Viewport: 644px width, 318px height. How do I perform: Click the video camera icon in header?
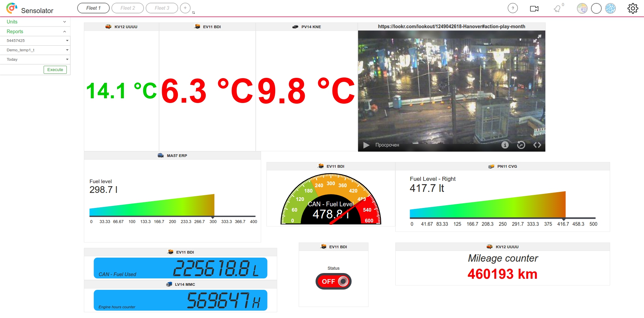534,9
